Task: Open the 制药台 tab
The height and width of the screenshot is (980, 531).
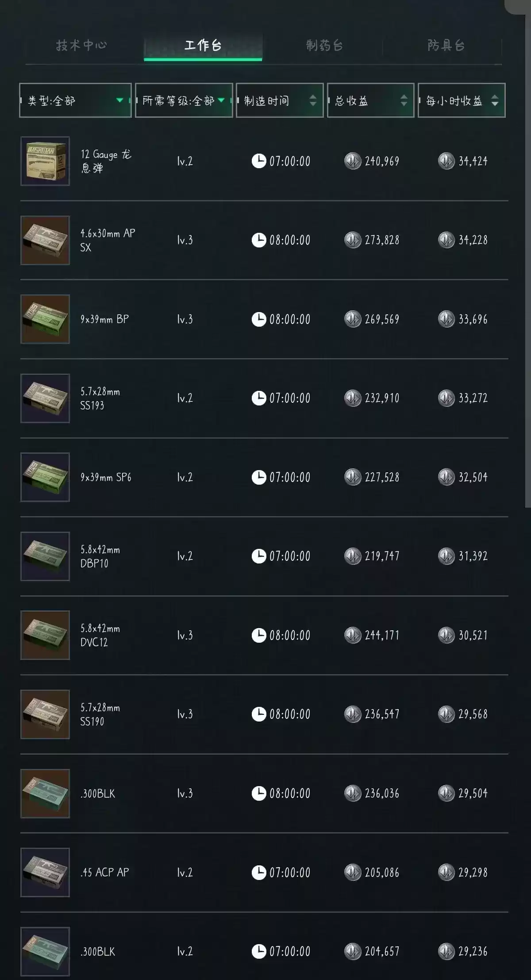Action: pos(324,45)
